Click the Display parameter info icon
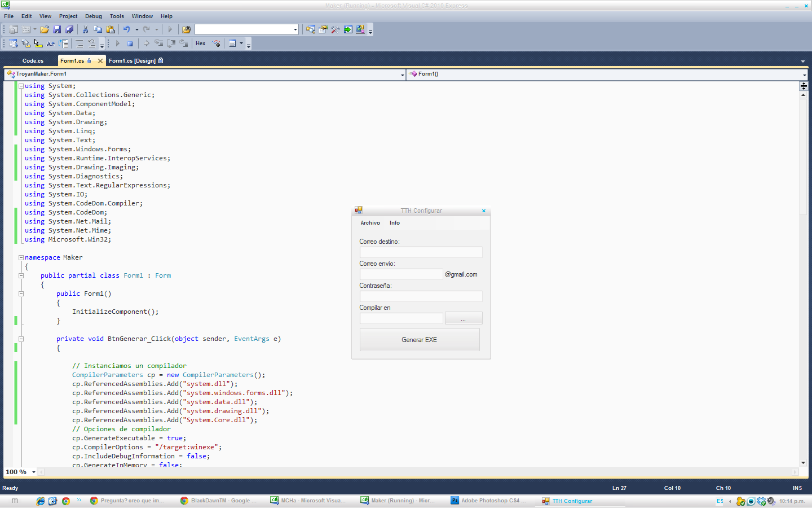This screenshot has width=812, height=508. 26,43
